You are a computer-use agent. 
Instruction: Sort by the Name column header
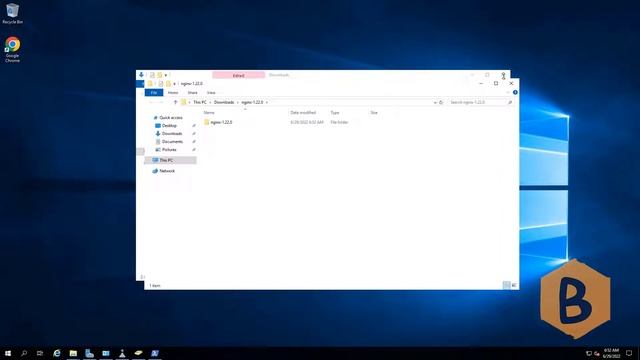coord(209,112)
